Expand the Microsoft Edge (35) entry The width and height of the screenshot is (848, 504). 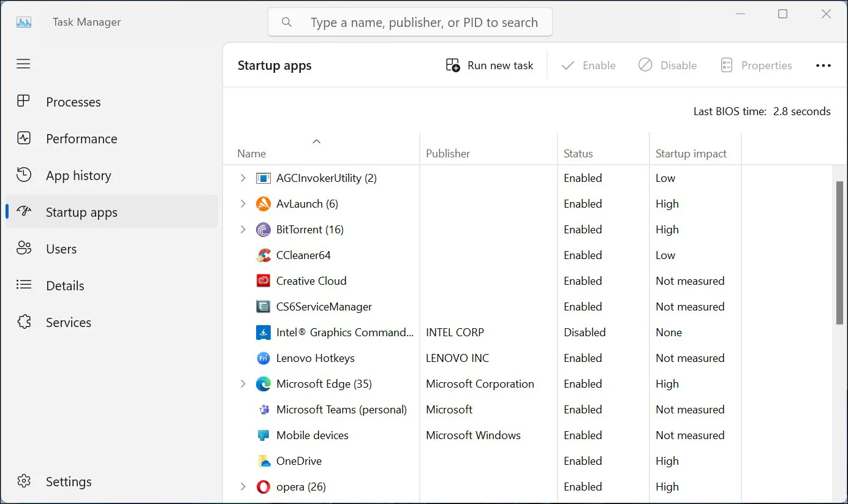click(243, 383)
